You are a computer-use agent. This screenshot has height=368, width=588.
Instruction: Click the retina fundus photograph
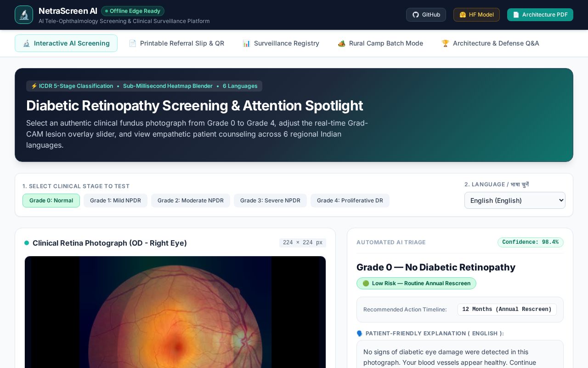[175, 312]
